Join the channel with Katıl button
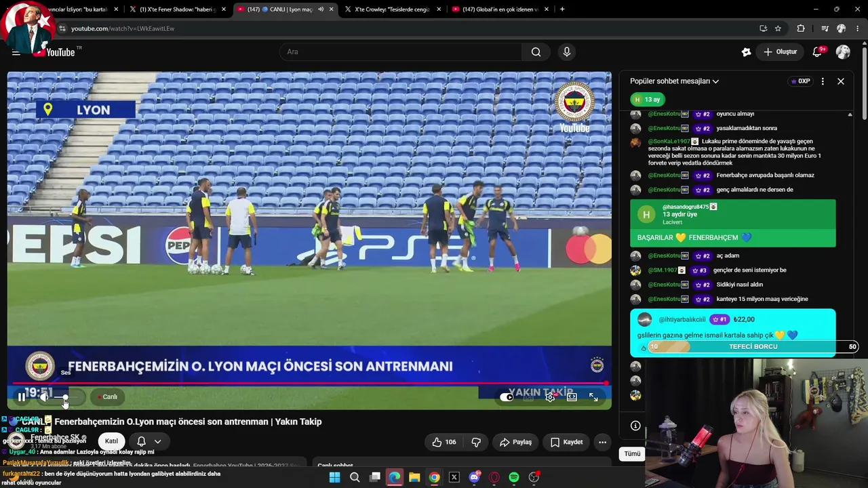Viewport: 868px width, 488px height. [x=111, y=441]
